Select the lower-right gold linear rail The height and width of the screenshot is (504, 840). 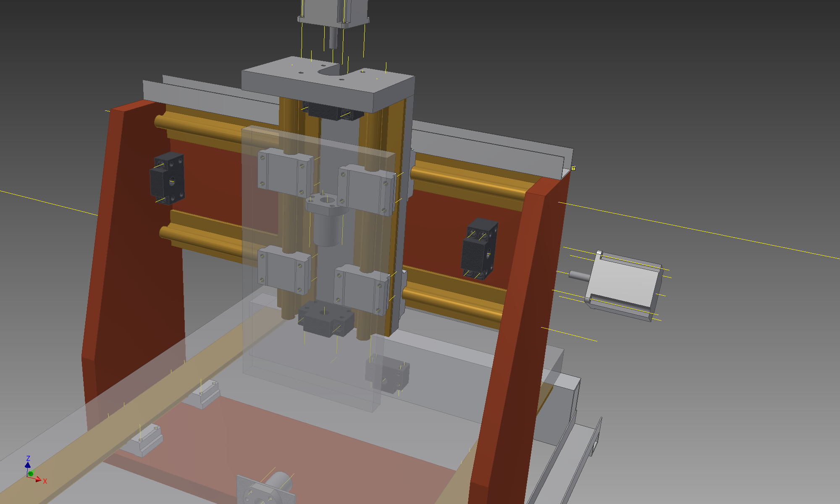pyautogui.click(x=454, y=300)
